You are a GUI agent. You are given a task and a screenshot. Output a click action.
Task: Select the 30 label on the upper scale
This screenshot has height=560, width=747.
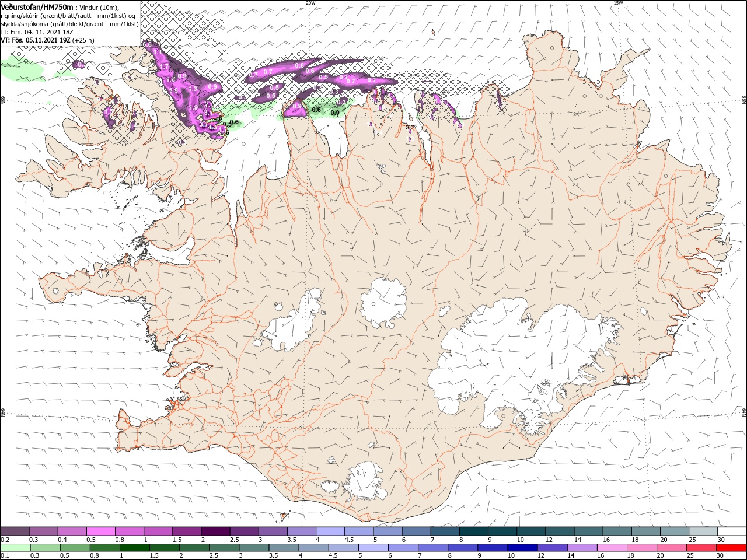tap(721, 540)
